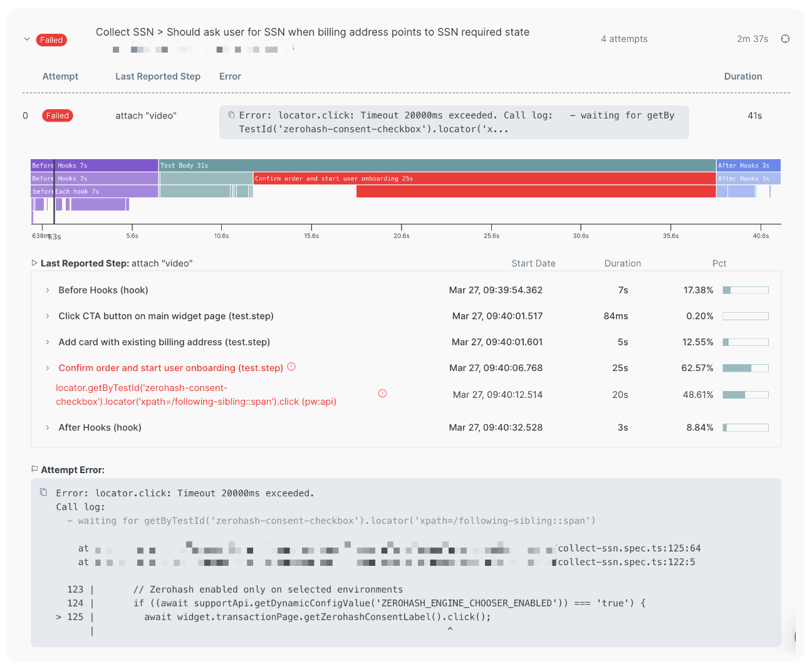The height and width of the screenshot is (668, 812).
Task: Copy the attempt 0 error message
Action: pyautogui.click(x=231, y=115)
